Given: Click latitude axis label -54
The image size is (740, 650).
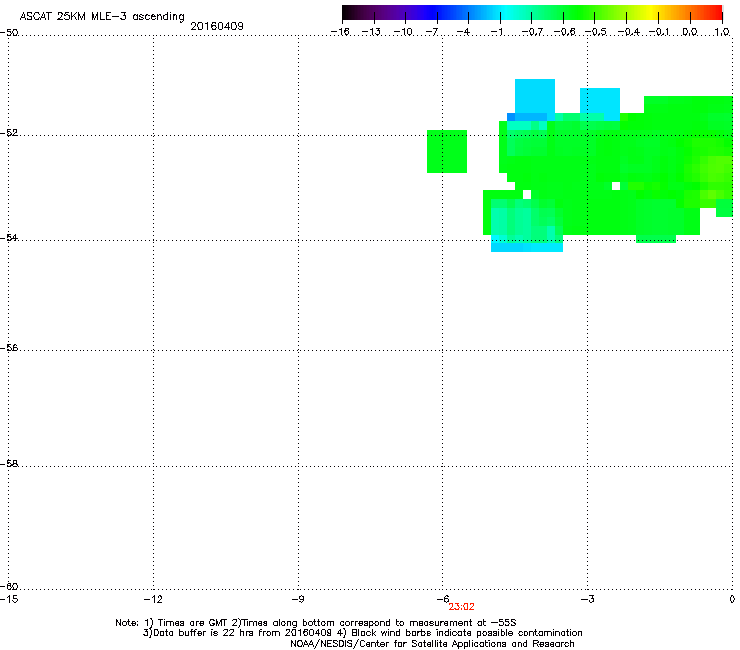Looking at the screenshot, I should coord(9,237).
